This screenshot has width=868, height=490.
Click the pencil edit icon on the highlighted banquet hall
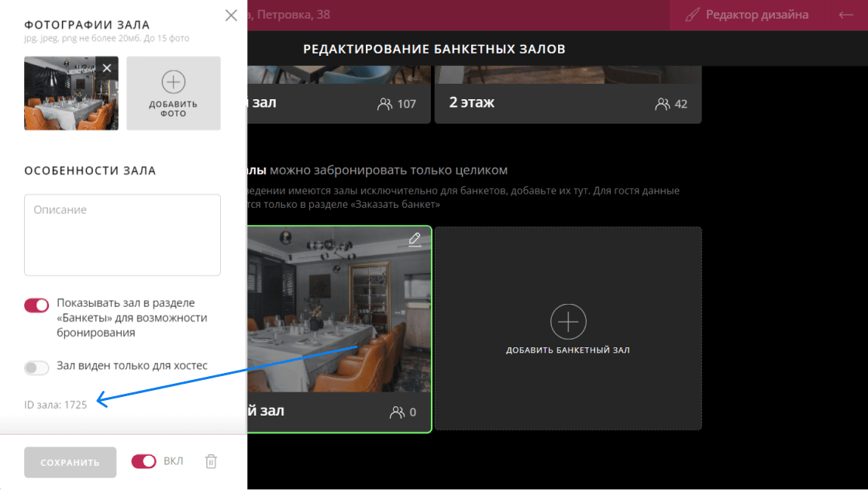pos(414,240)
